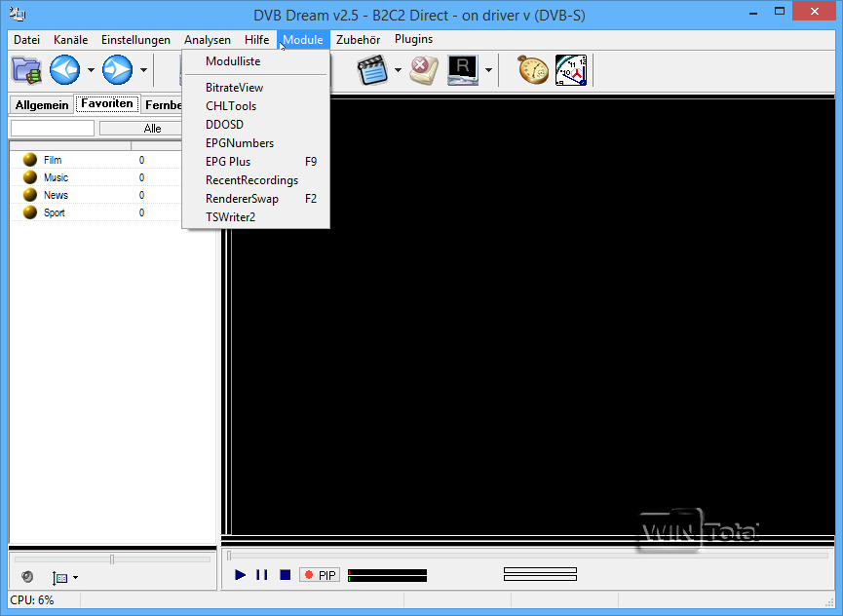Open the channel list folder icon
This screenshot has height=616, width=843.
point(26,70)
